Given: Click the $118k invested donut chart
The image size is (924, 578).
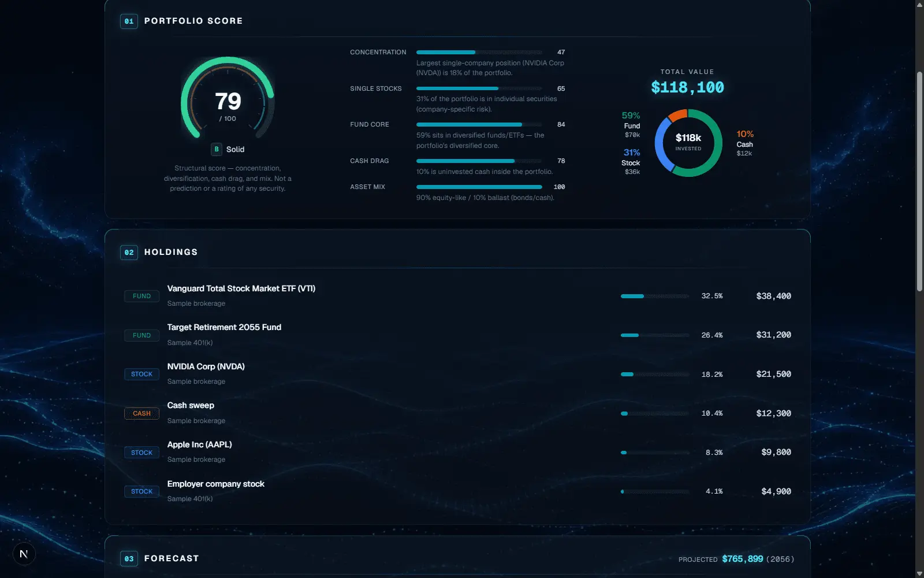Looking at the screenshot, I should tap(688, 143).
